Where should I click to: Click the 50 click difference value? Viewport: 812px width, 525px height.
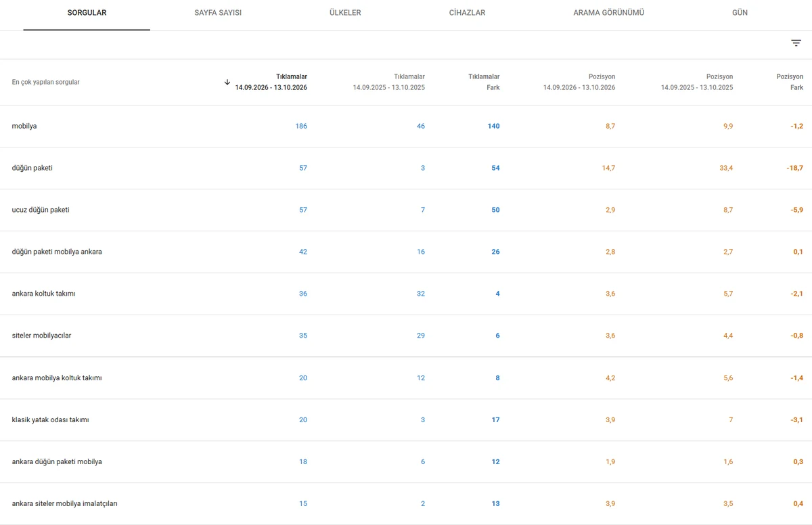[496, 210]
